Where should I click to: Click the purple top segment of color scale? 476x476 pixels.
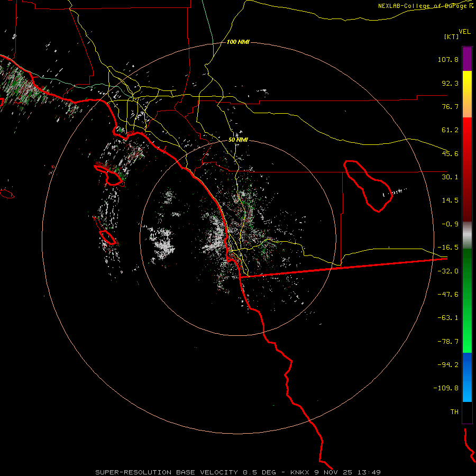[467, 59]
